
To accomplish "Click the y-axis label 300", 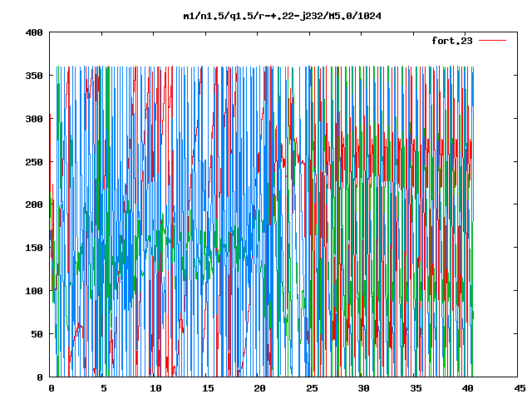I will [34, 119].
